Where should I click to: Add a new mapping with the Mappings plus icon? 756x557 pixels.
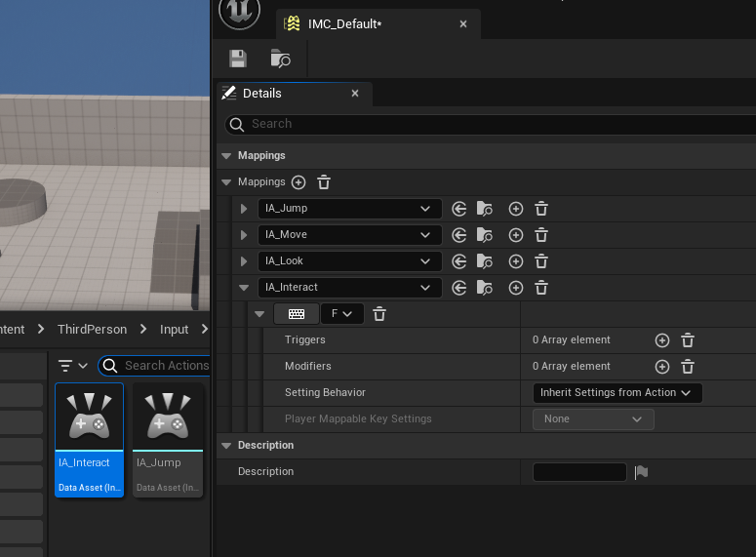(298, 182)
